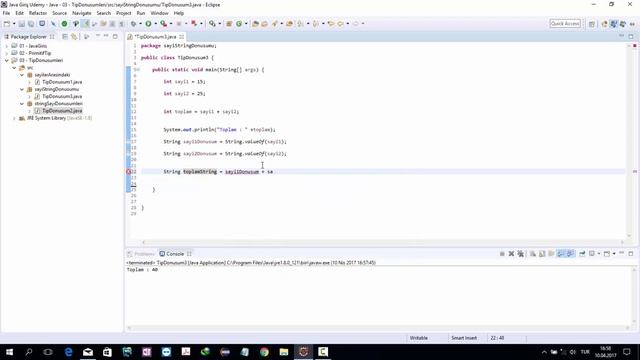Toggle Scroll Lock in Console toolbar

click(542, 254)
